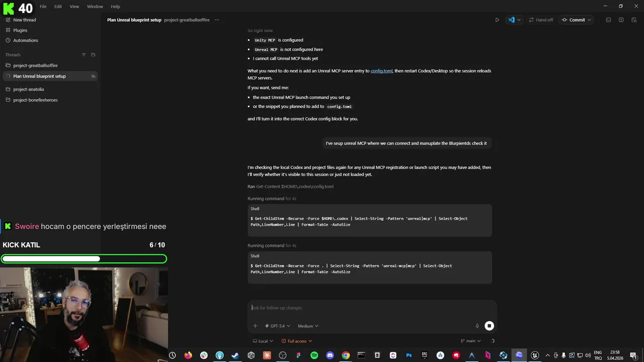Open Plugins in sidebar
Viewport: 644px width, 362px height.
pos(20,30)
